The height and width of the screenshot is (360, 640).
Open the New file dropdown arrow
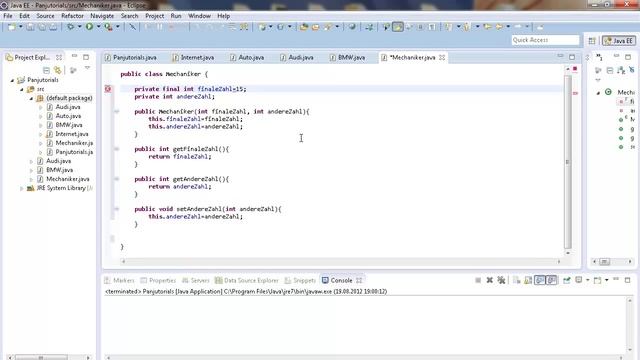tap(20, 27)
